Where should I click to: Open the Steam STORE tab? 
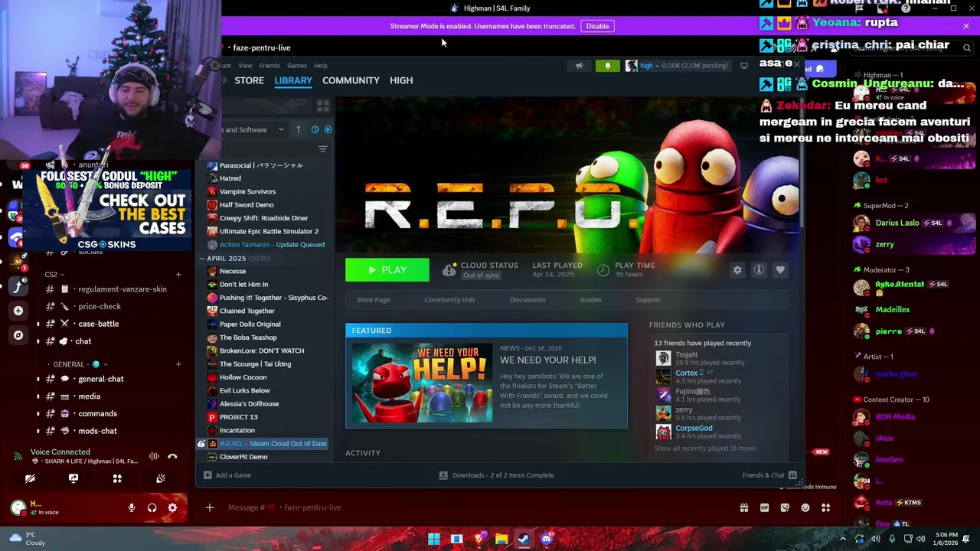249,80
